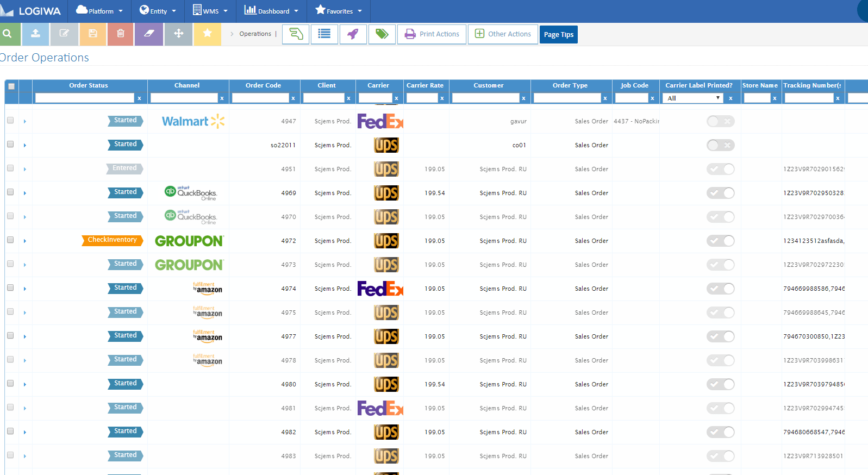Click the Order Code filter input field
Image resolution: width=868 pixels, height=475 pixels.
tap(260, 98)
